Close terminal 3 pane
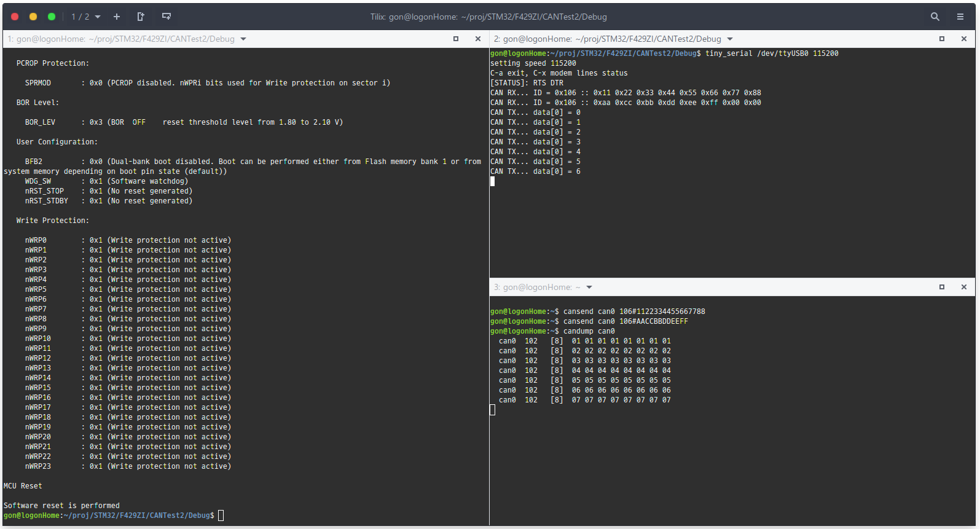980x529 pixels. (964, 287)
